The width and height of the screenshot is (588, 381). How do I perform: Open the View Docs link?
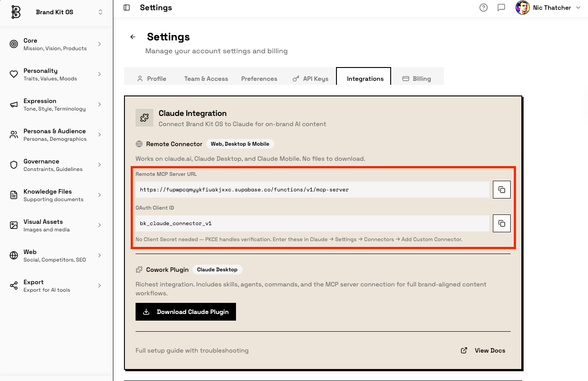[484, 350]
